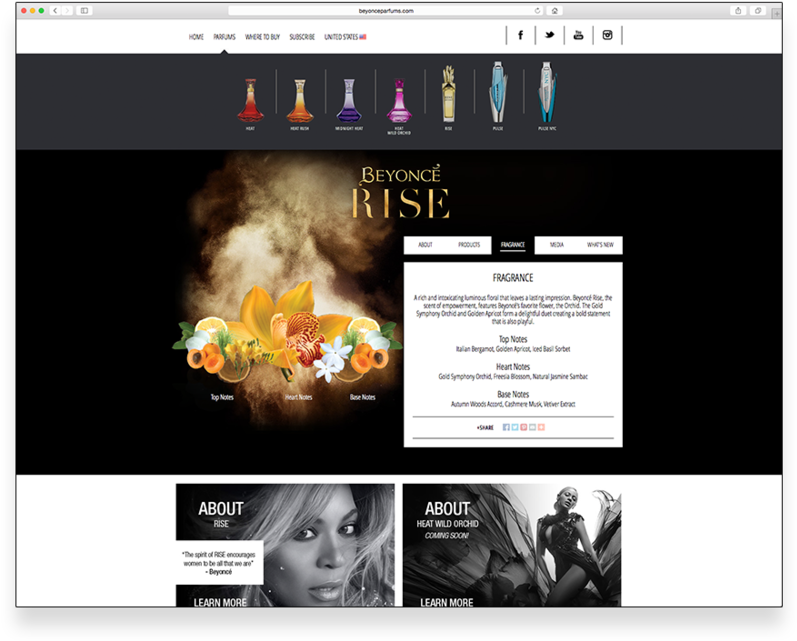Click the 'Top Notes' heading in fragrance panel
Screen dimensions: 797x641
click(x=513, y=339)
